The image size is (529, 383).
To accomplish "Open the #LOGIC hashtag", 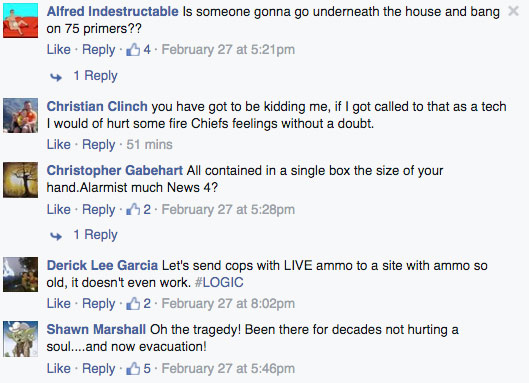I will point(219,282).
